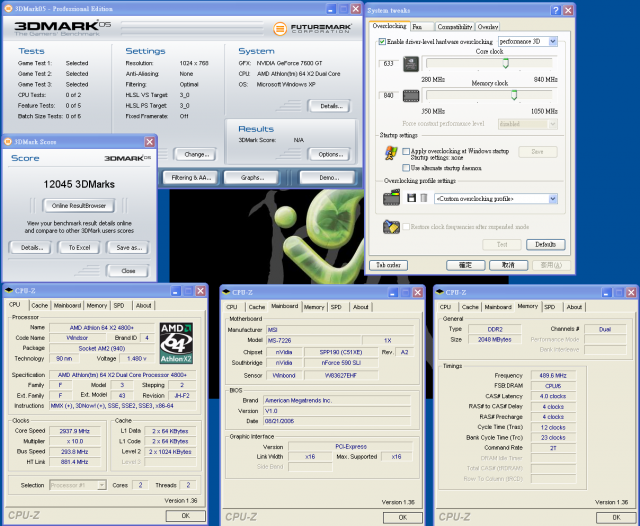Switch to the Fan tab in System tweaks
The height and width of the screenshot is (526, 640).
(x=422, y=27)
